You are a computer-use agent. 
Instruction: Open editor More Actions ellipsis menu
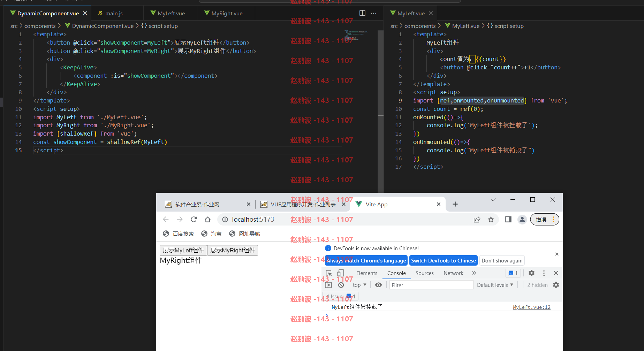(x=373, y=13)
